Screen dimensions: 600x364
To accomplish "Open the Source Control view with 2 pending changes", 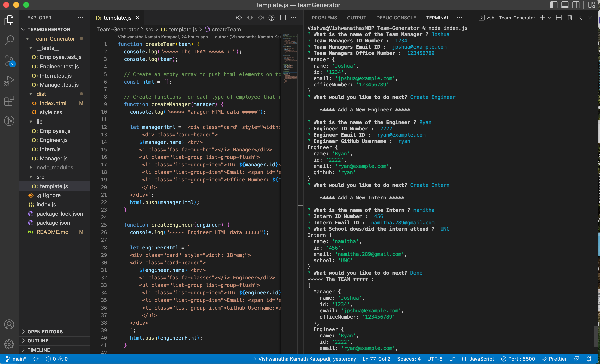I will pyautogui.click(x=9, y=60).
